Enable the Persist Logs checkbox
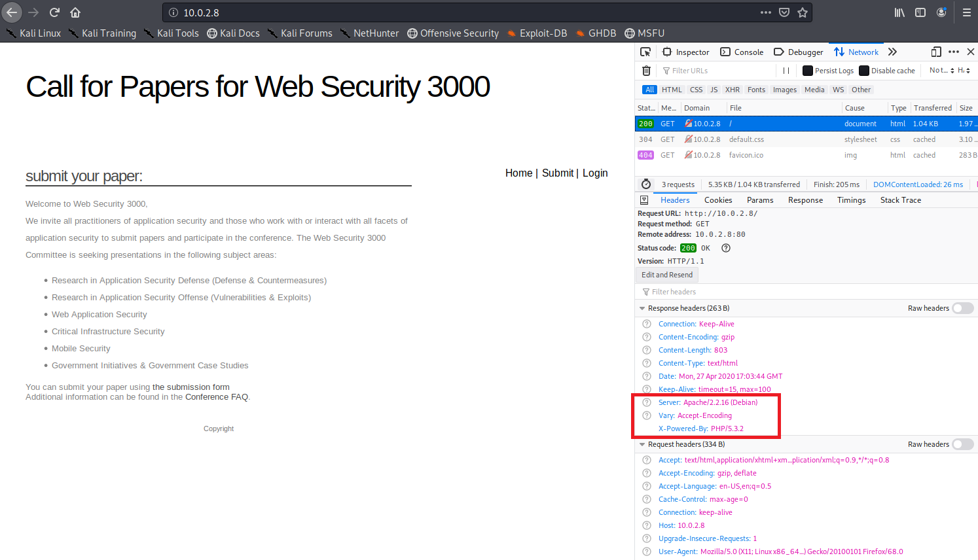The height and width of the screenshot is (560, 978). click(808, 71)
